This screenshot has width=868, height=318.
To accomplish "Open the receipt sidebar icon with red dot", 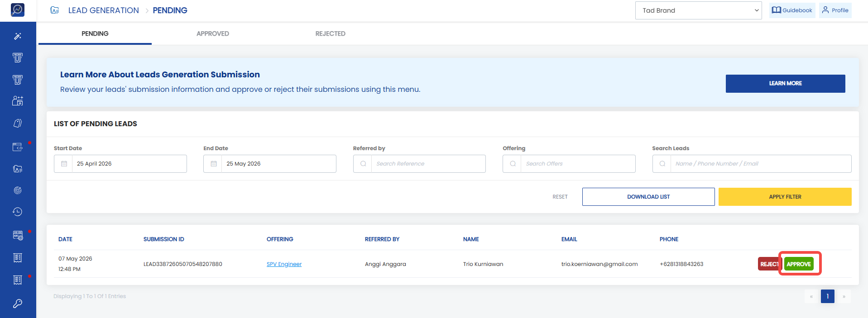I will click(18, 280).
